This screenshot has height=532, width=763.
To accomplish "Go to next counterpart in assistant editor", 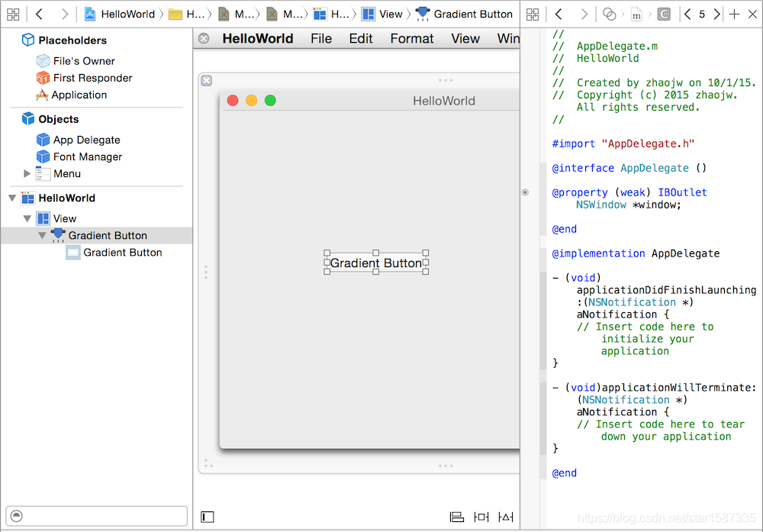I will coord(716,15).
